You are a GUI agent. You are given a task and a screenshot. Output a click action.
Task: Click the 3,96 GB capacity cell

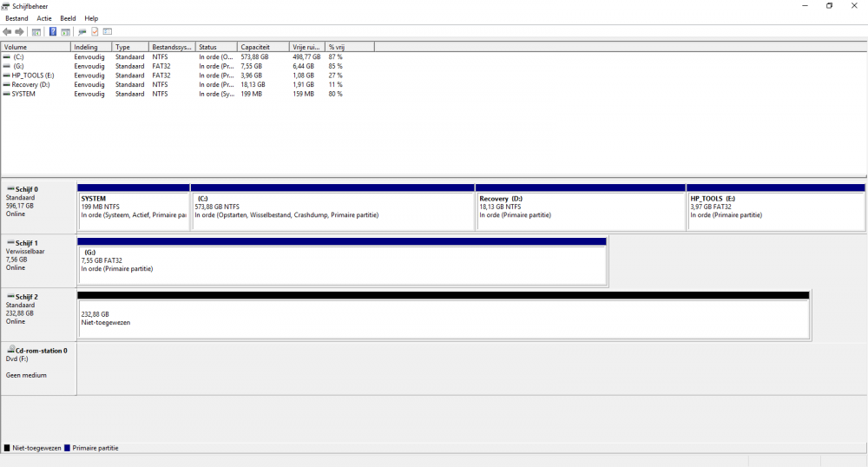pyautogui.click(x=252, y=76)
